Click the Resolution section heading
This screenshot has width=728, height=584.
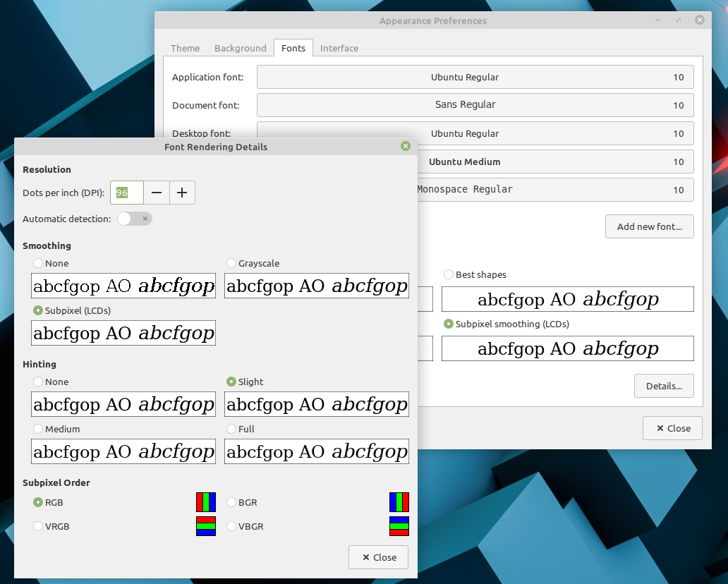[47, 169]
